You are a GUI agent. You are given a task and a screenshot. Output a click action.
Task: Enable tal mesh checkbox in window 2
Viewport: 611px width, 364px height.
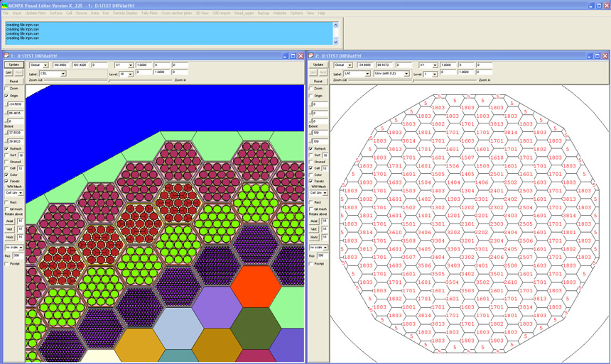(x=311, y=209)
